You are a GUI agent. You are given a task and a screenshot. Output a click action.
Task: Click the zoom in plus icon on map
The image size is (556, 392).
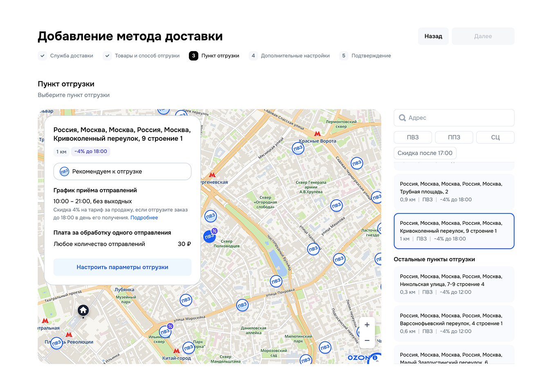[367, 324]
